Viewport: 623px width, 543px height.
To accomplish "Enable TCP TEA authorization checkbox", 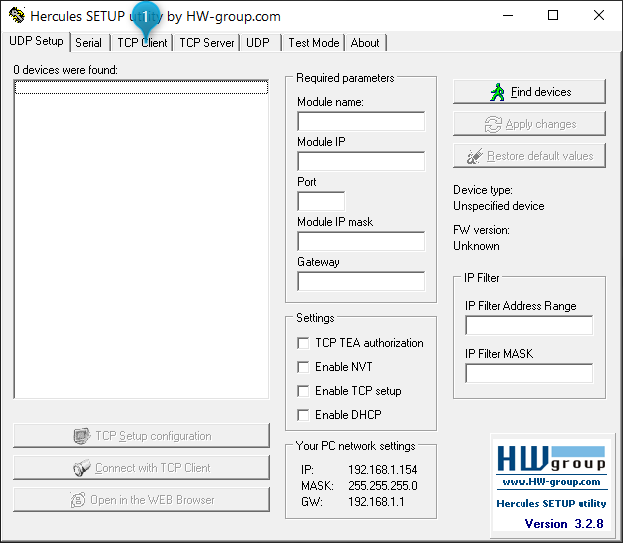I will coord(303,343).
